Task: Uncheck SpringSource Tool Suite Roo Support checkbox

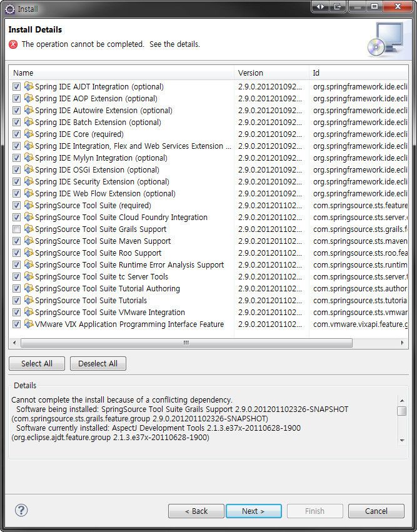Action: pyautogui.click(x=16, y=253)
